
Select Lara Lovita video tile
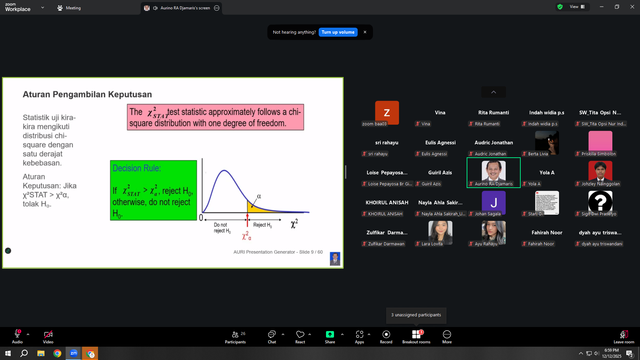440,233
